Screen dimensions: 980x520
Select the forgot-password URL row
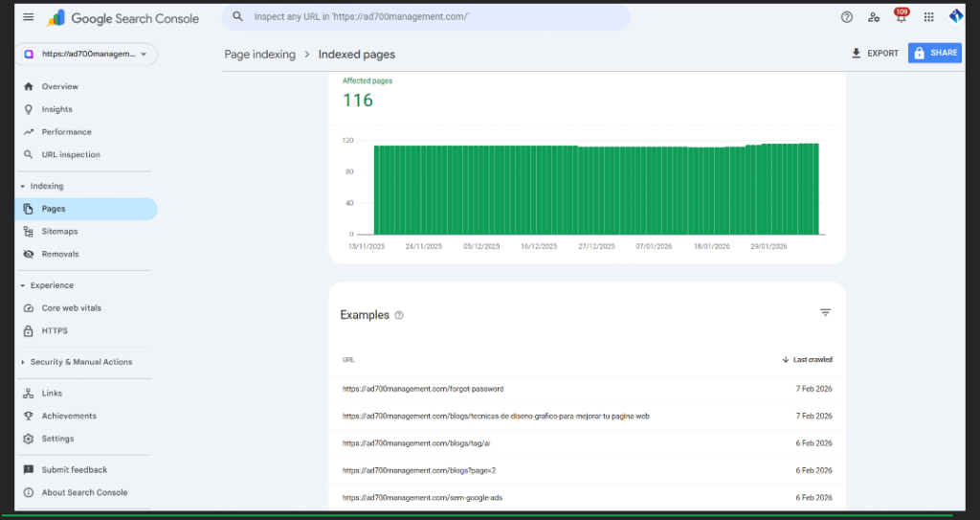click(x=423, y=389)
